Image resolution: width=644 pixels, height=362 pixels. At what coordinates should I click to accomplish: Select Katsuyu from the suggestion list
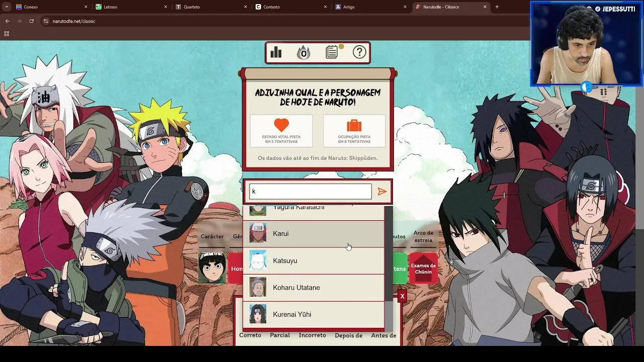point(313,260)
